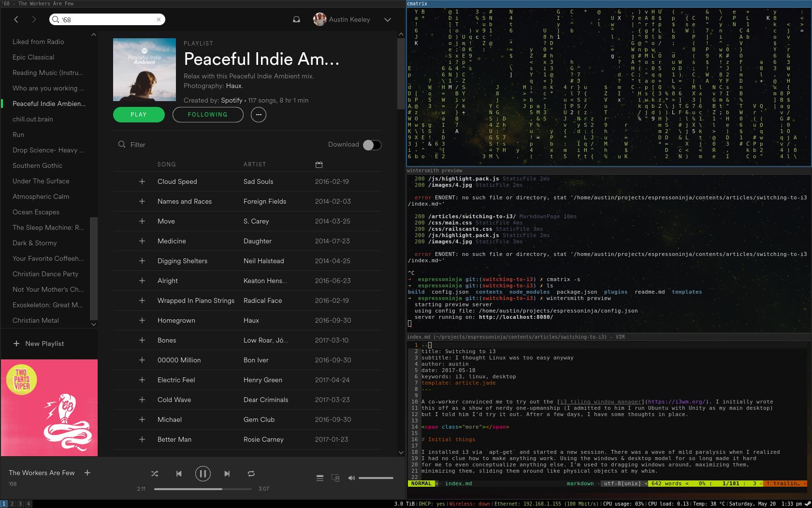
Task: Add 00000 Million to library
Action: click(x=142, y=360)
